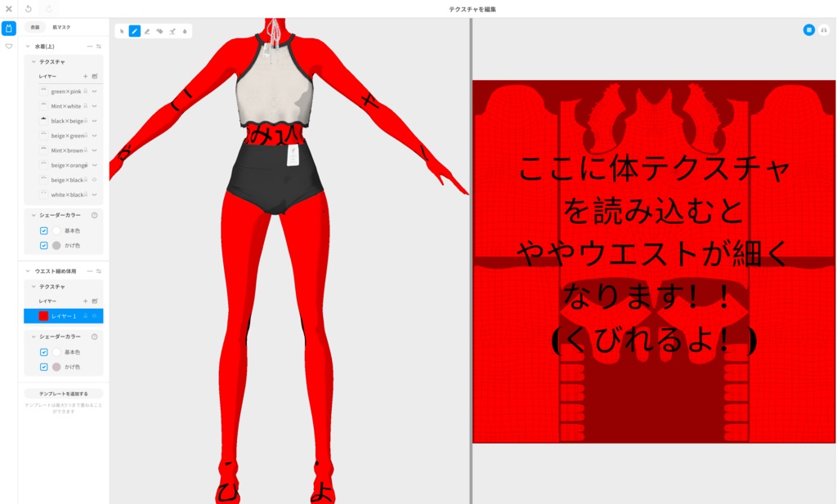Image resolution: width=837 pixels, height=504 pixels.
Task: Select the eraser tool in toolbar
Action: pos(147,32)
